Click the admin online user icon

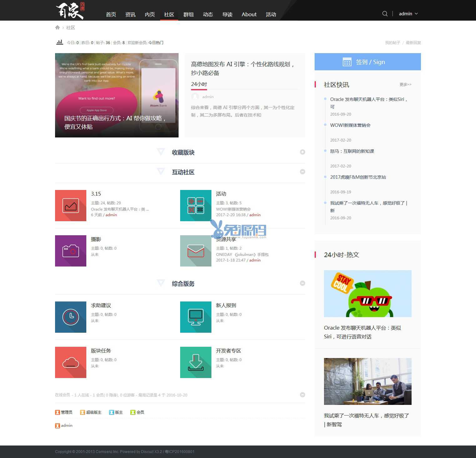(x=58, y=426)
